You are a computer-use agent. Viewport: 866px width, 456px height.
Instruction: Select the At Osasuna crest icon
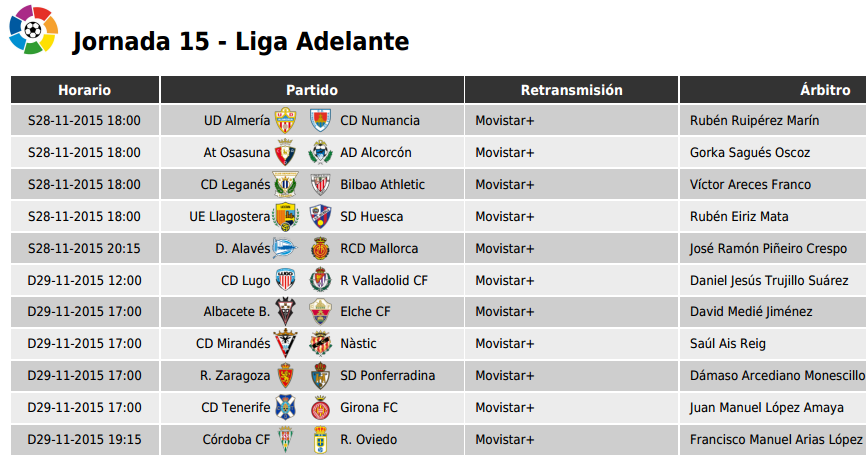(286, 152)
